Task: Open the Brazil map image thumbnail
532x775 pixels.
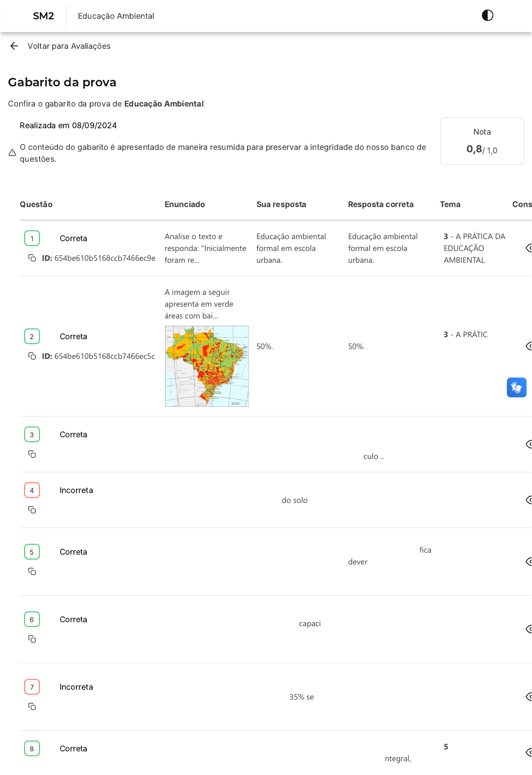Action: (x=207, y=366)
